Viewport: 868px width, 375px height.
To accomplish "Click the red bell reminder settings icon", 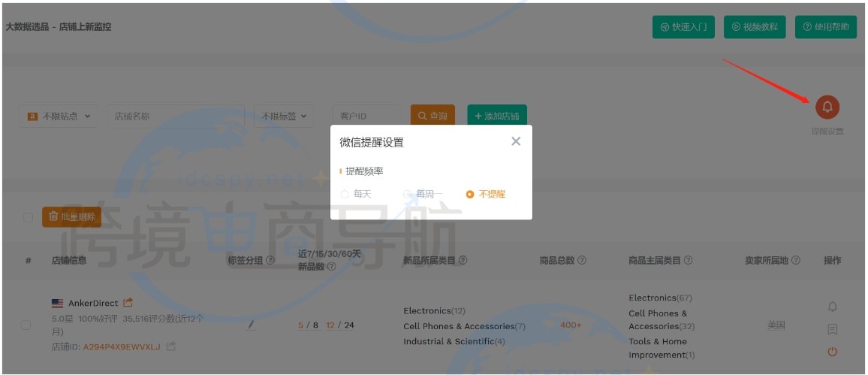I will 827,107.
